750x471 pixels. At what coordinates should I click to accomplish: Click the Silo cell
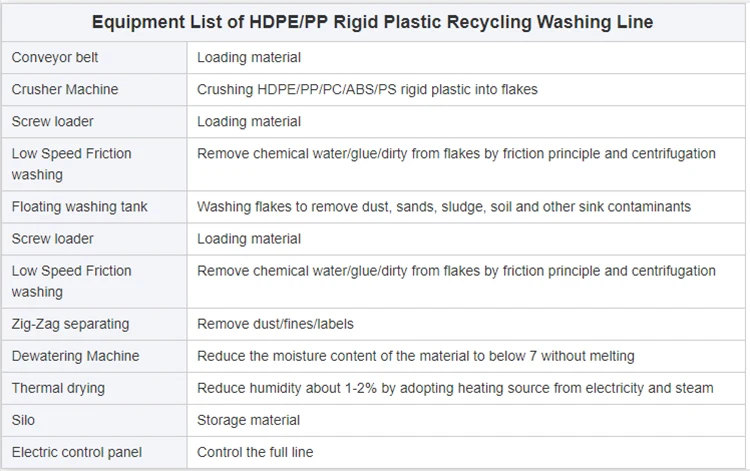coord(25,420)
